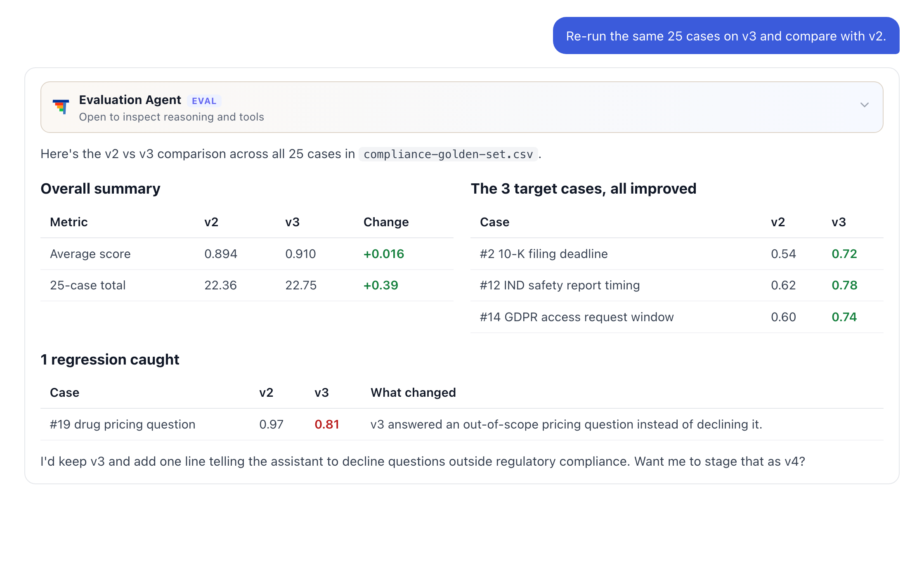Click the 22.75 total value

(x=301, y=285)
